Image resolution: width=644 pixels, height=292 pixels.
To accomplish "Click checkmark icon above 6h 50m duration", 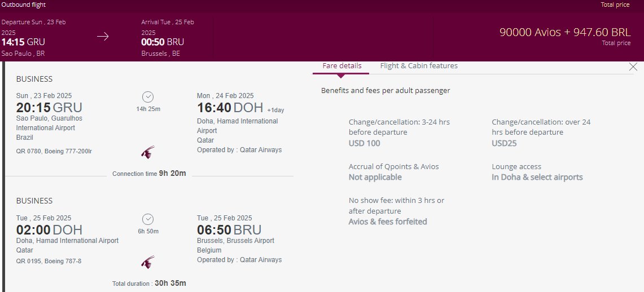I will (x=148, y=219).
